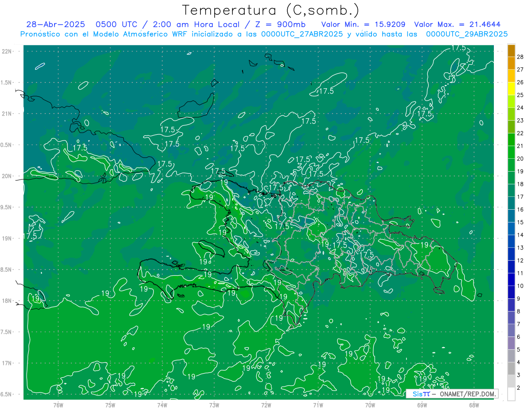Click the "76W" longitude axis label

click(x=58, y=405)
